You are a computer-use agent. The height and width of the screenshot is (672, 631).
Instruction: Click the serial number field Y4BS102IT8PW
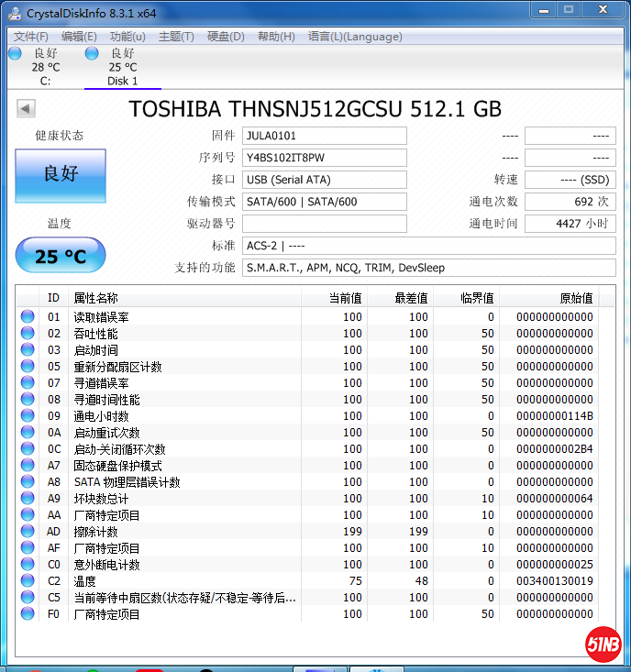[x=324, y=158]
